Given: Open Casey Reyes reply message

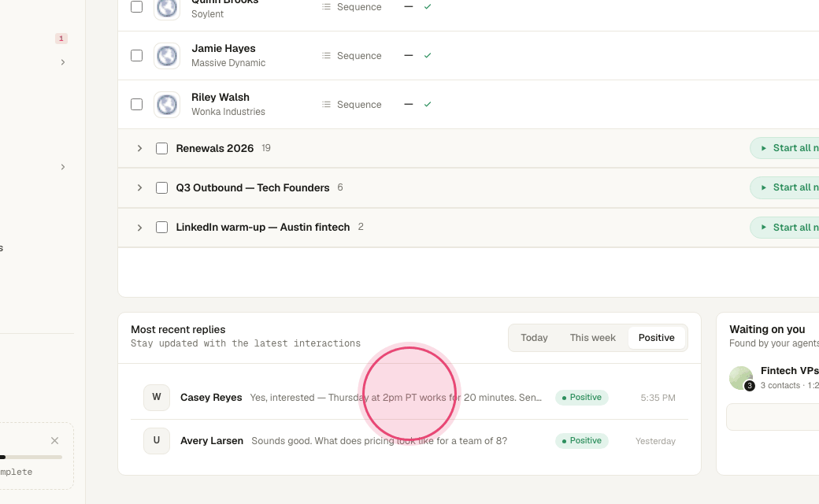Looking at the screenshot, I should 395,398.
